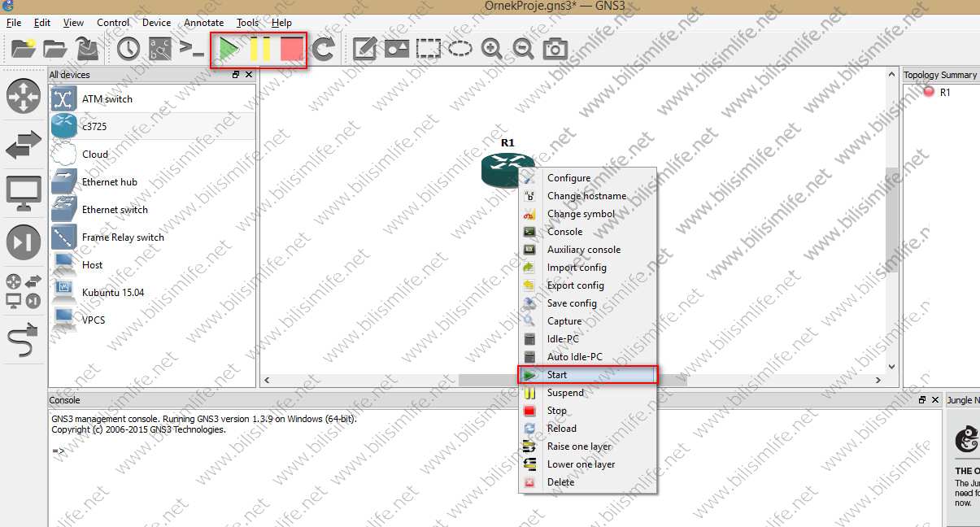Select Host in the devices list
The height and width of the screenshot is (527, 980).
(152, 265)
